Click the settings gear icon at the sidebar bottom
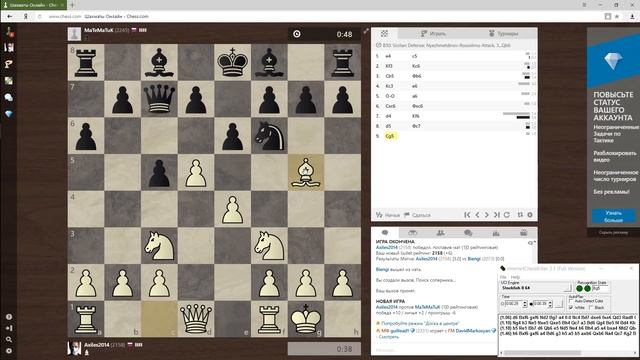Screen dimensions: 640x360 click(9, 351)
